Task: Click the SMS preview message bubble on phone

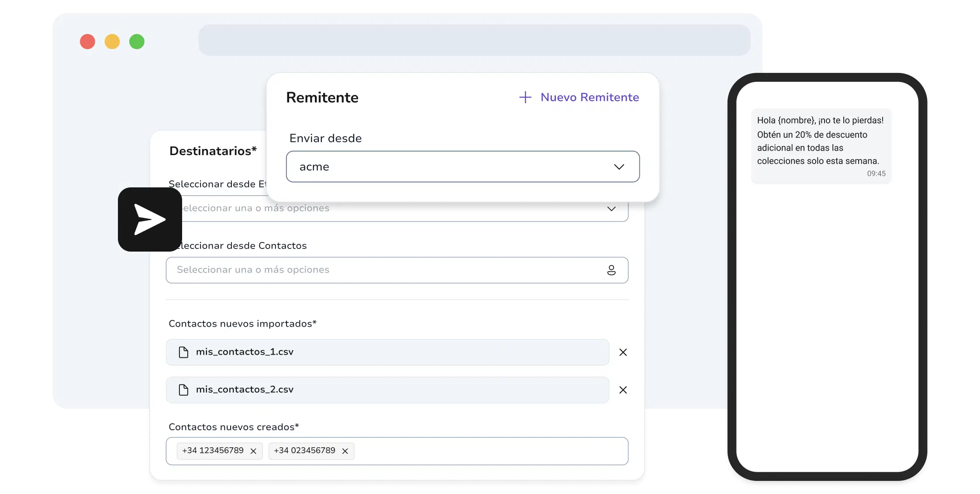Action: [821, 146]
